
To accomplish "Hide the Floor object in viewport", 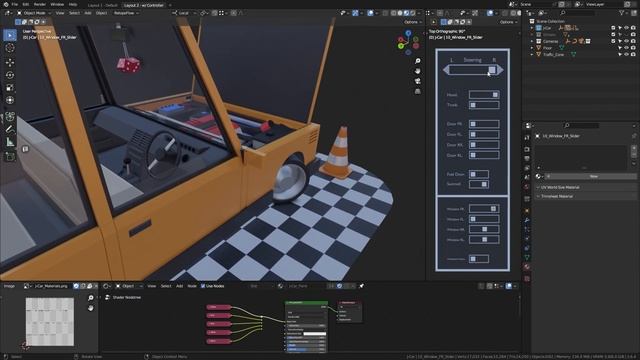I will 627,48.
